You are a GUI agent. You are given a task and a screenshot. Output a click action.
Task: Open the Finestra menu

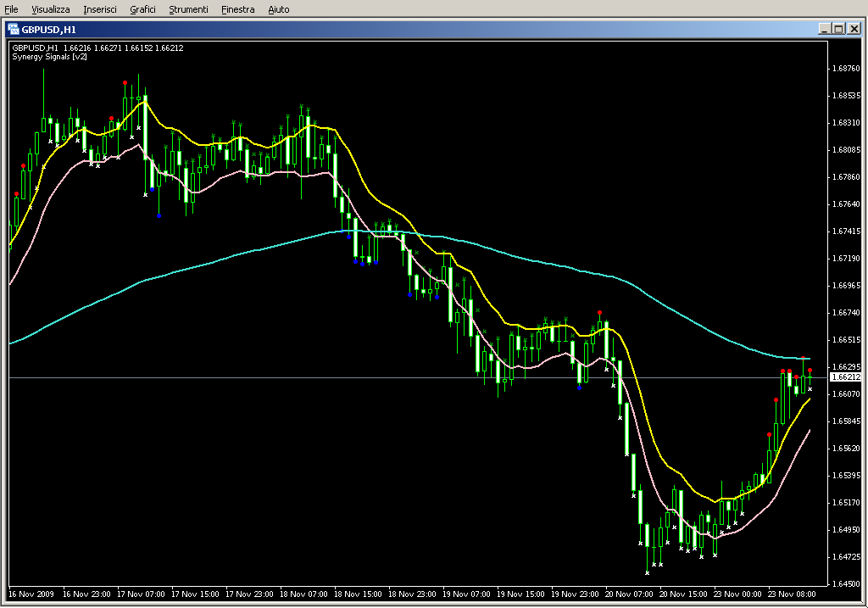click(237, 9)
